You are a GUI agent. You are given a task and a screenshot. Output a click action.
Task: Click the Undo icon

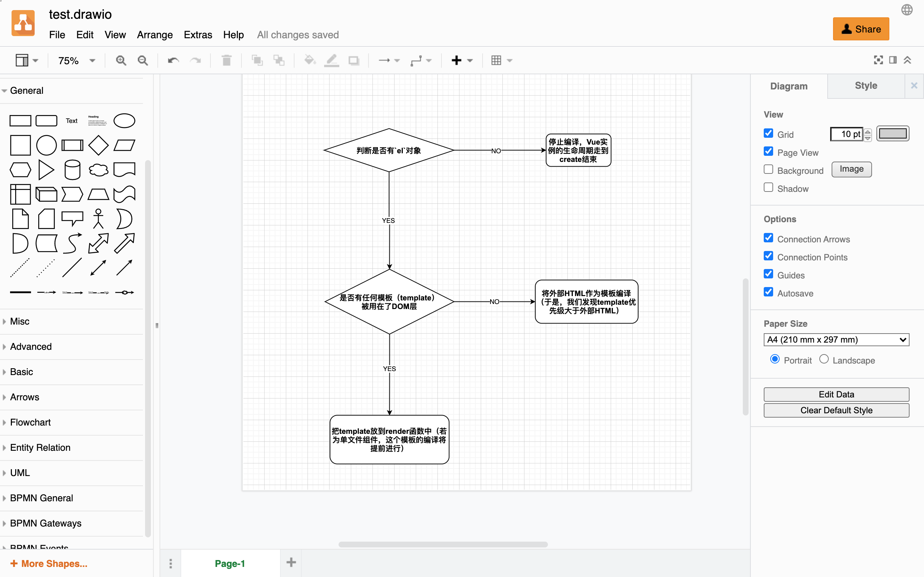click(x=173, y=60)
